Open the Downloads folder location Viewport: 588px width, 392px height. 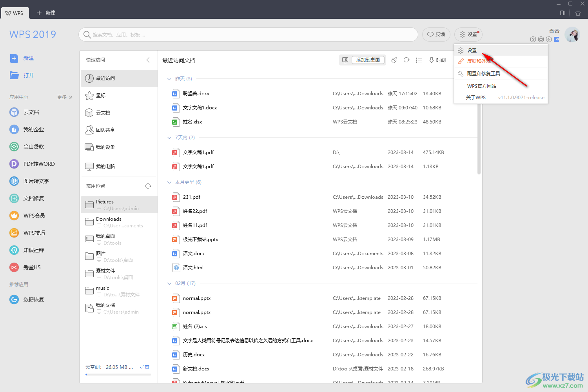(119, 222)
